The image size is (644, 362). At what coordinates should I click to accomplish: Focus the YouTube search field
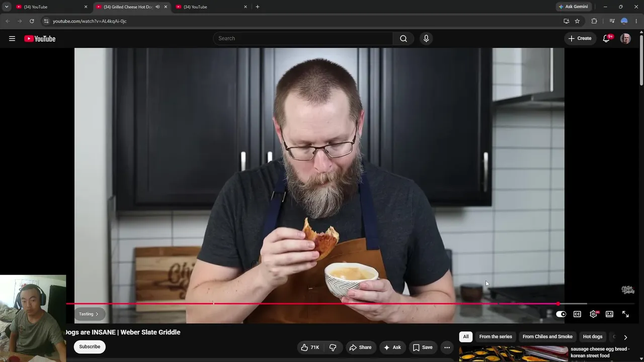303,39
